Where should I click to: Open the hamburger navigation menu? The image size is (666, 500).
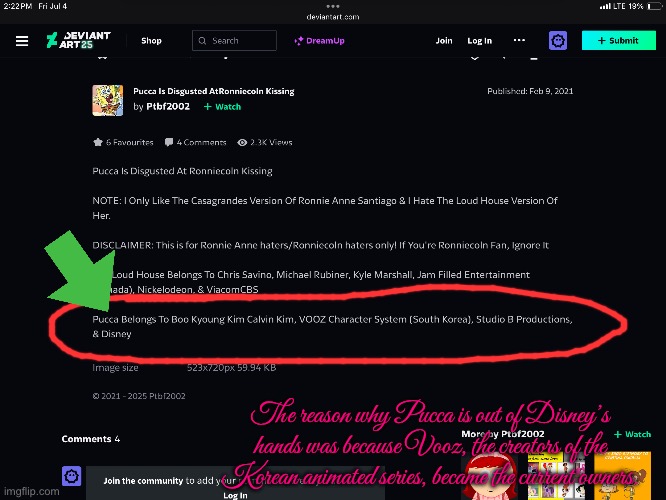pos(22,41)
